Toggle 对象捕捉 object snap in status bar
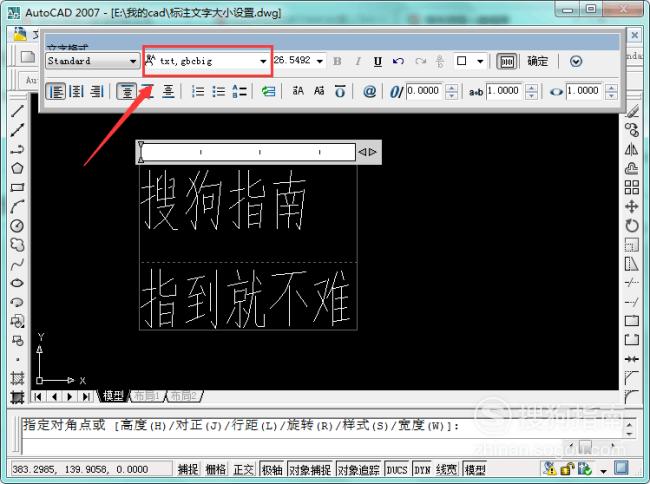 310,469
